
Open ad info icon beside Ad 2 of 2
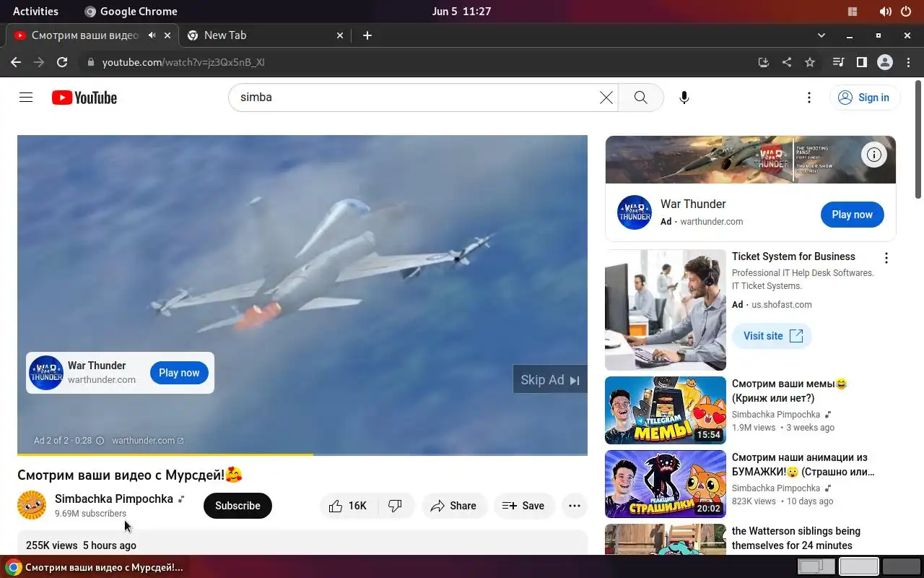pyautogui.click(x=100, y=441)
